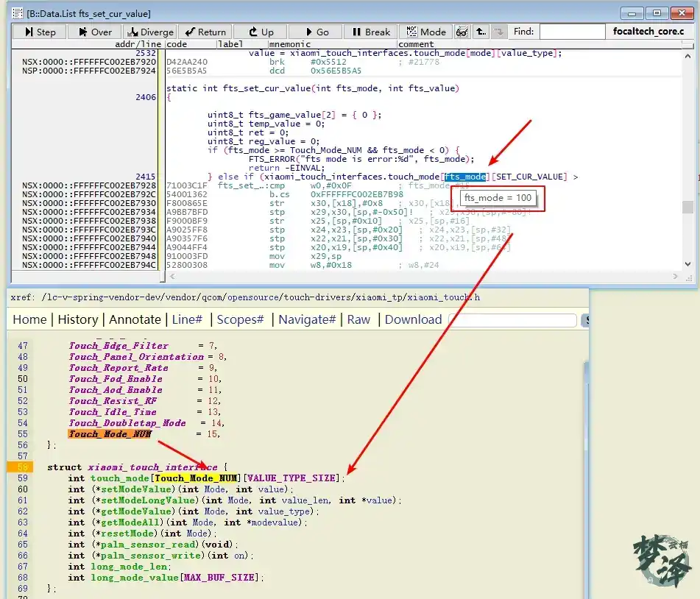Start execution with Go button
The width and height of the screenshot is (700, 599).
pos(316,32)
